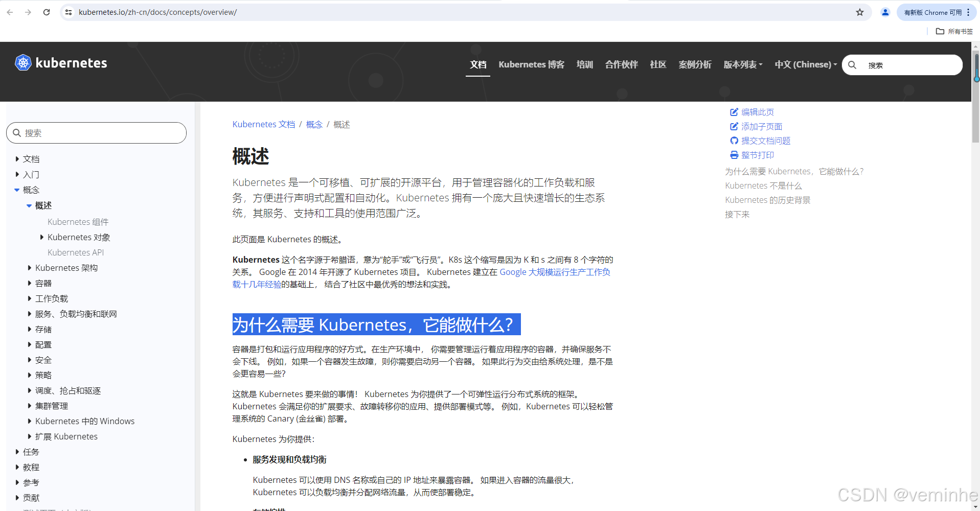This screenshot has height=511, width=980.
Task: Open Kubernetes 博客 in the navbar
Action: 532,64
